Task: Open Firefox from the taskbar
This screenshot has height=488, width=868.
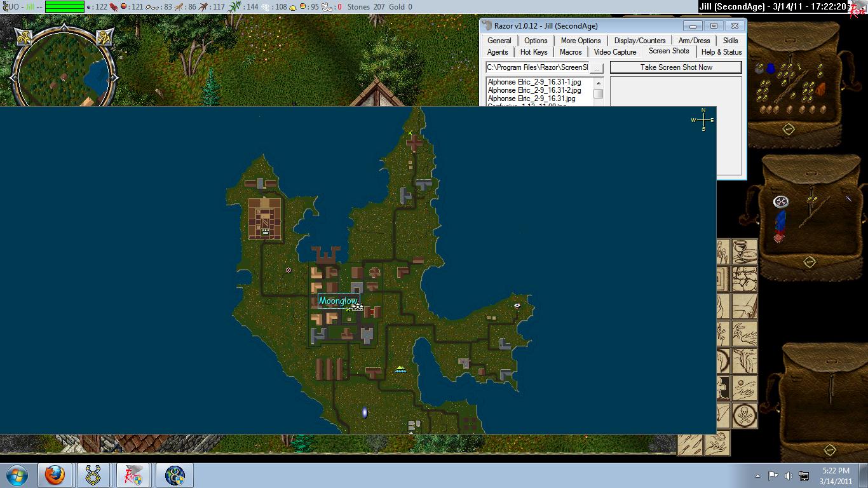Action: [55, 475]
